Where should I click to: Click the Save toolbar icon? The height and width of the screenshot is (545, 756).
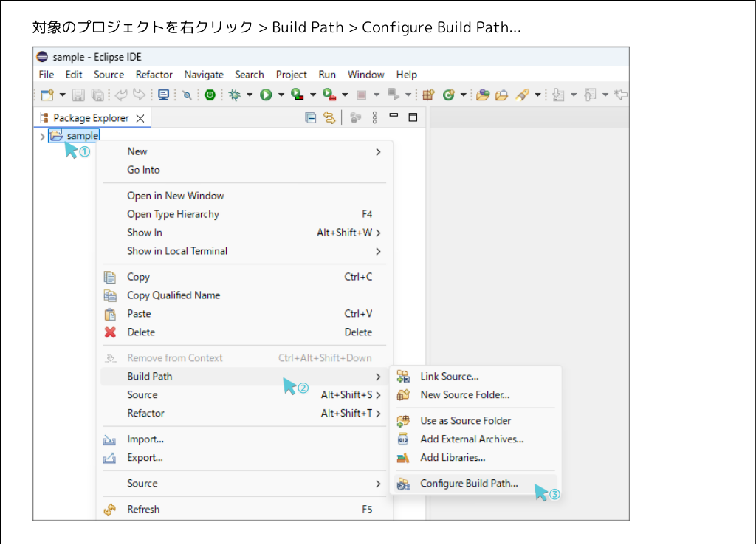tap(78, 95)
